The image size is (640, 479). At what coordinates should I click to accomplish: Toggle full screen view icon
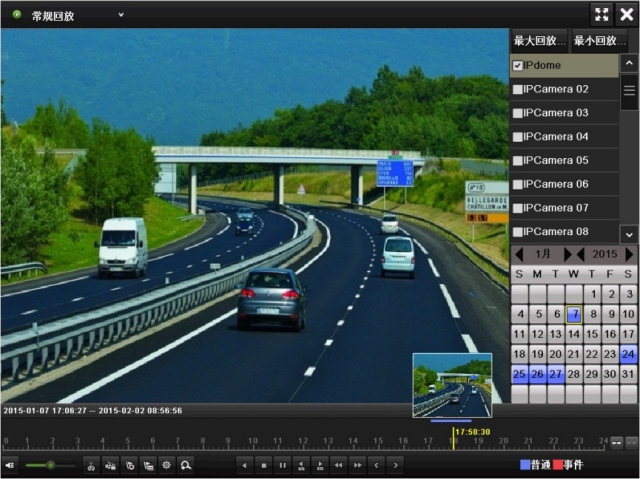[601, 14]
